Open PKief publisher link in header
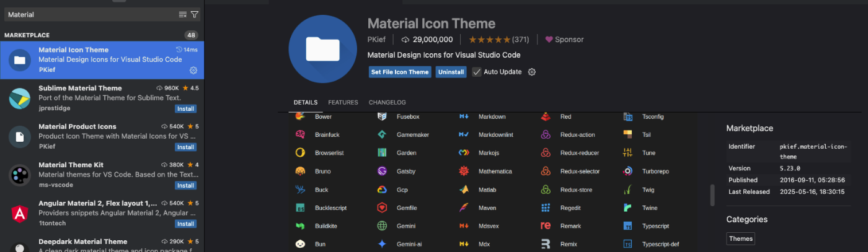The image size is (868, 252). [x=376, y=40]
